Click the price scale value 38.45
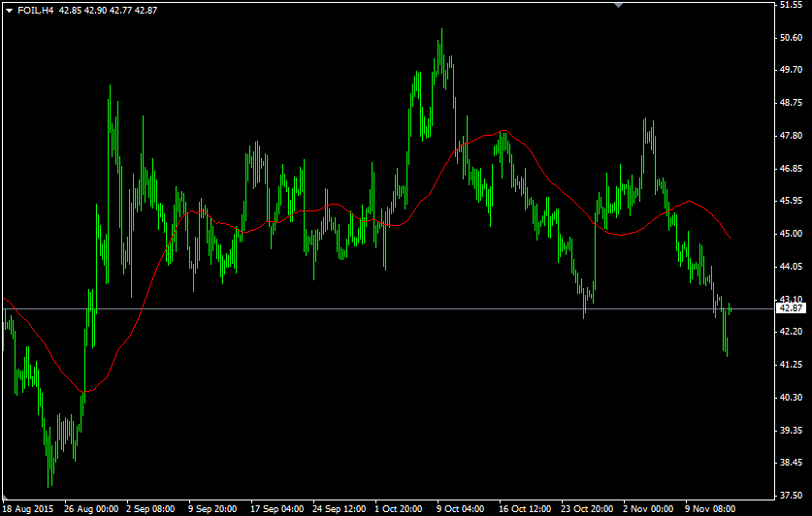 coord(792,463)
